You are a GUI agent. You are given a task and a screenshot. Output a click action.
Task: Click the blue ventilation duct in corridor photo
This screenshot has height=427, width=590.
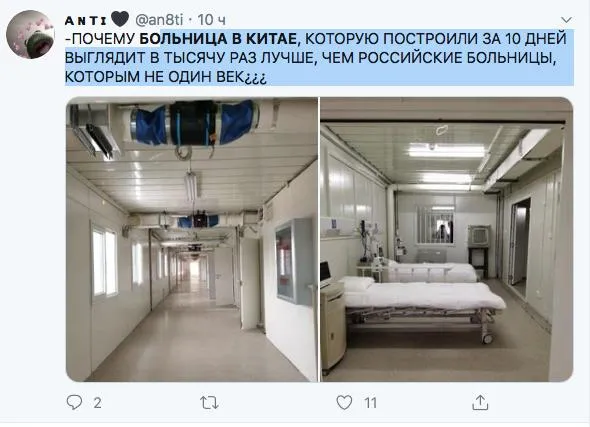point(193,123)
